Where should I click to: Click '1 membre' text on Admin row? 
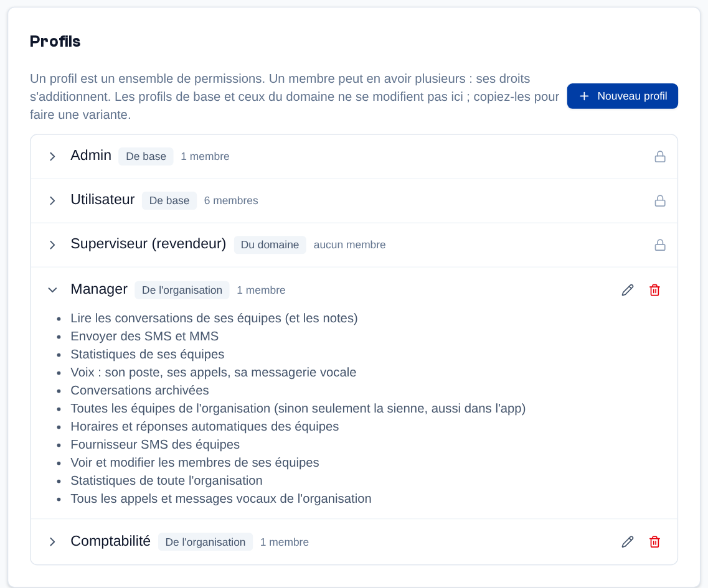coord(205,157)
